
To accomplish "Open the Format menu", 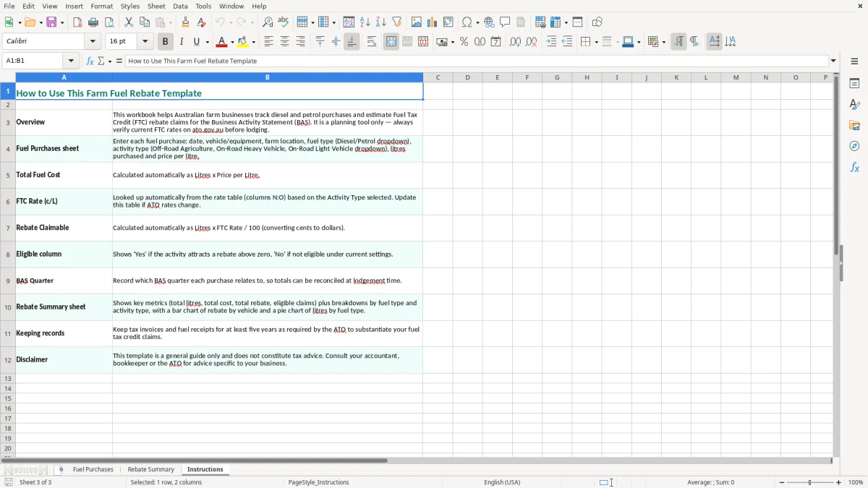I will click(102, 6).
